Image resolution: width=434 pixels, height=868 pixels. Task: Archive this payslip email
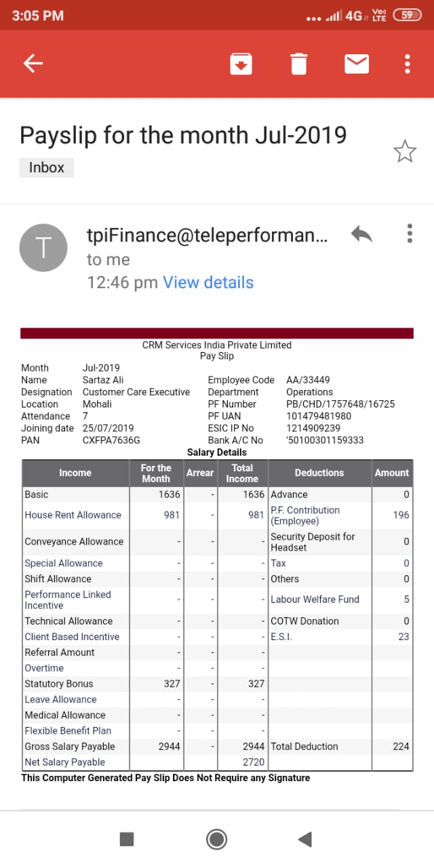pyautogui.click(x=241, y=64)
